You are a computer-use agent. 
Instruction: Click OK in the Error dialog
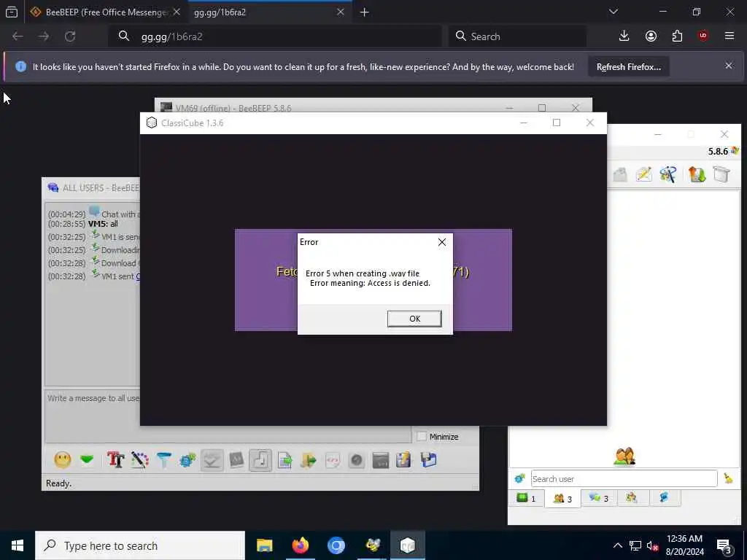(414, 319)
